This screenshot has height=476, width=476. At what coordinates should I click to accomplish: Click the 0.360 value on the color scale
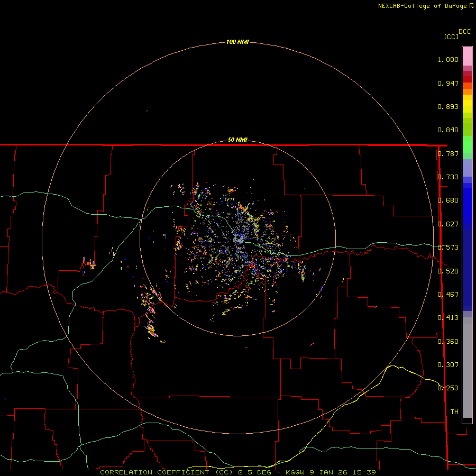[448, 342]
